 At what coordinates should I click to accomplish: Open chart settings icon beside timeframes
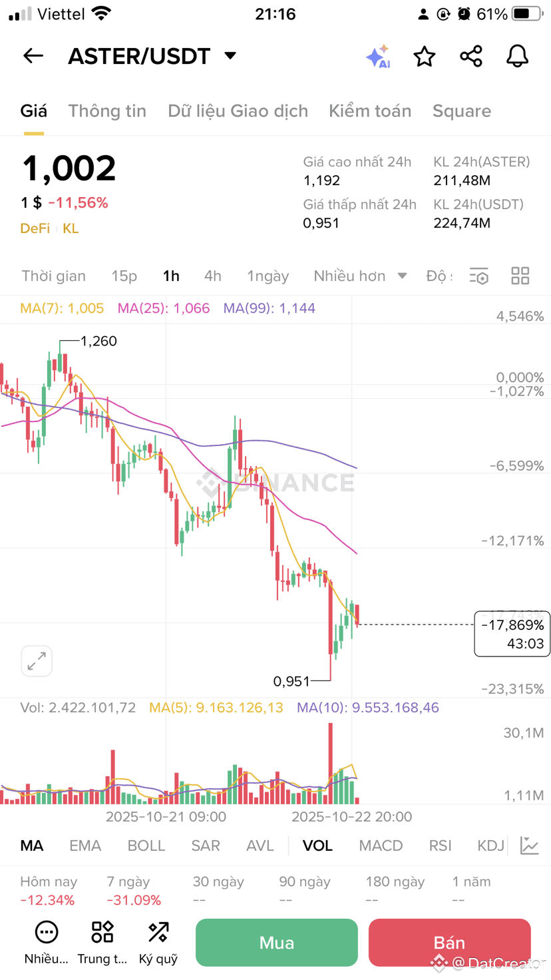click(x=479, y=276)
